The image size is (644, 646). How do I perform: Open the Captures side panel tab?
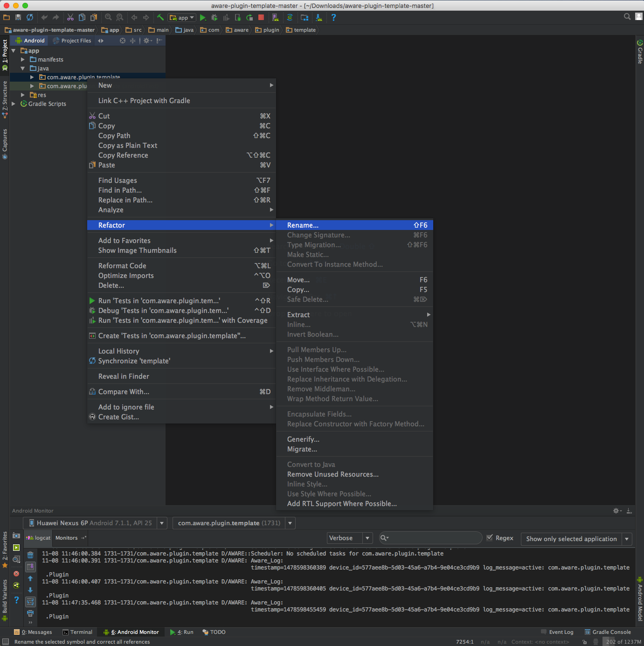coord(5,144)
